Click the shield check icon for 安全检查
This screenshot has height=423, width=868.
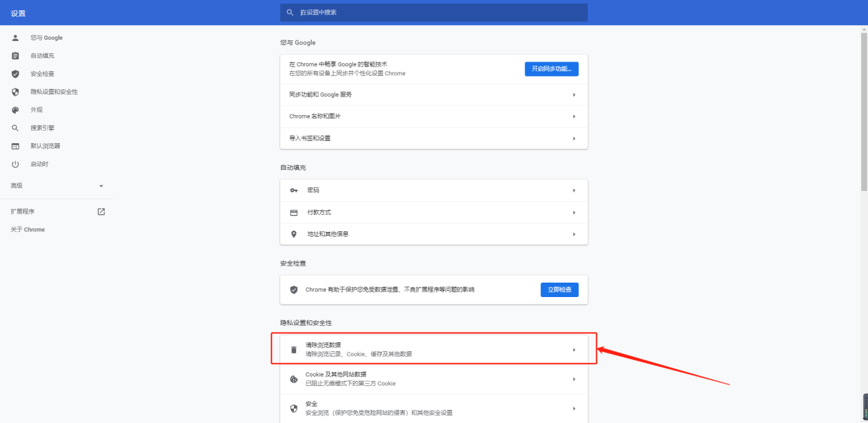[15, 74]
